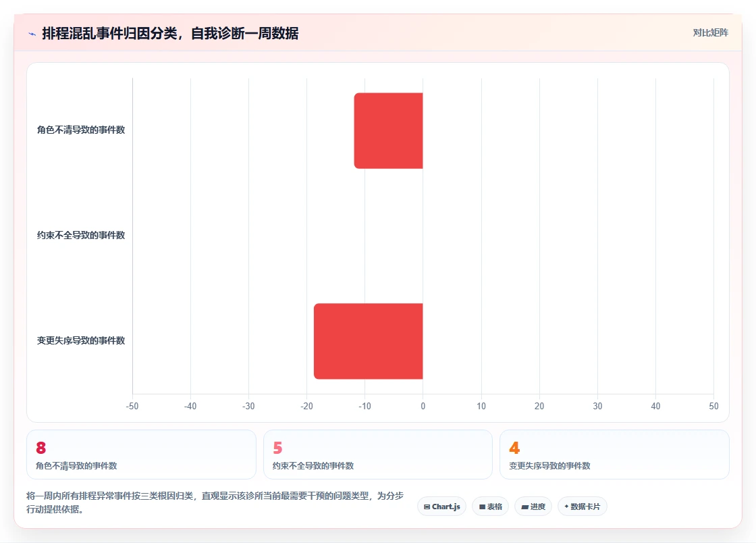Click the 数据卡片 tag chip
The height and width of the screenshot is (543, 756).
(583, 507)
